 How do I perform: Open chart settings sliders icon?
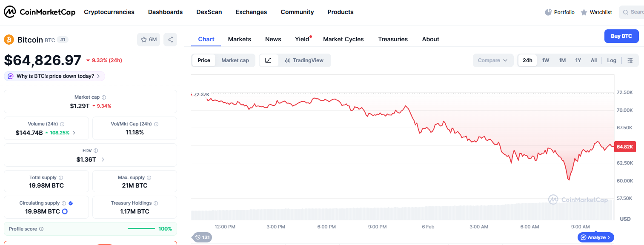point(630,60)
